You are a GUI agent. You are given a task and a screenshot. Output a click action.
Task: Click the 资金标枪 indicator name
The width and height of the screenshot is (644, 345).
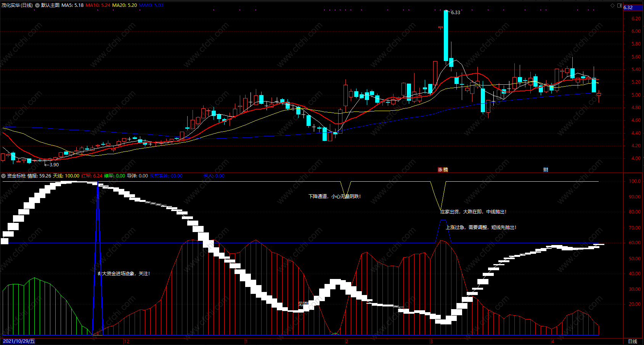coord(16,176)
